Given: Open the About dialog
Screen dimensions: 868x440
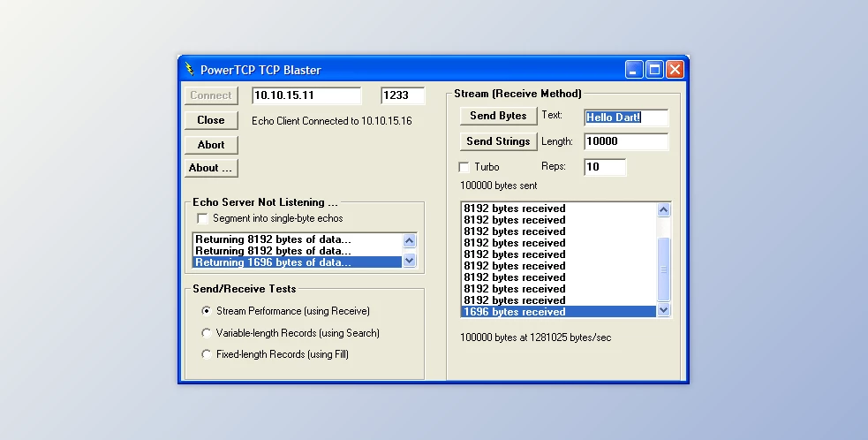Looking at the screenshot, I should [211, 168].
